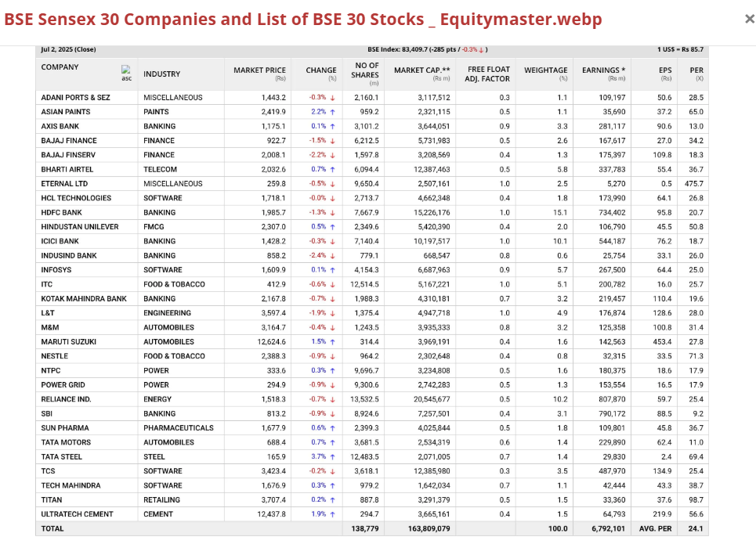Click PHARMACEUTICALS industry cell
Screen dimensions: 756x544
[x=179, y=428]
